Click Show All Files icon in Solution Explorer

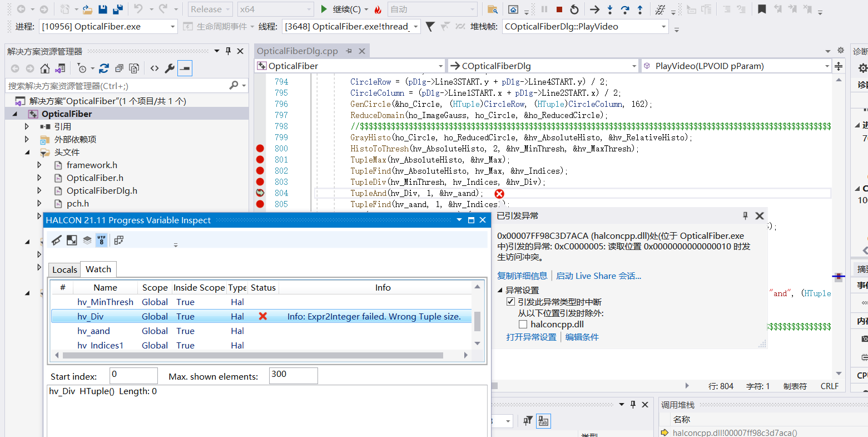pyautogui.click(x=134, y=68)
